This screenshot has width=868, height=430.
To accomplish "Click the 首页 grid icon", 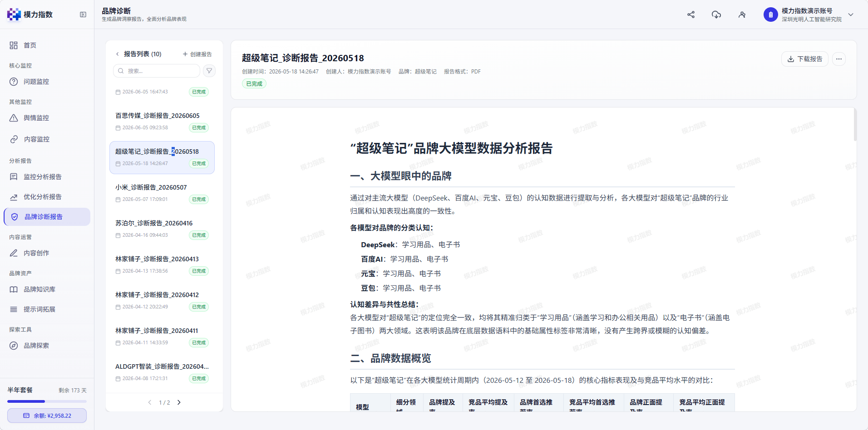I will tap(14, 45).
